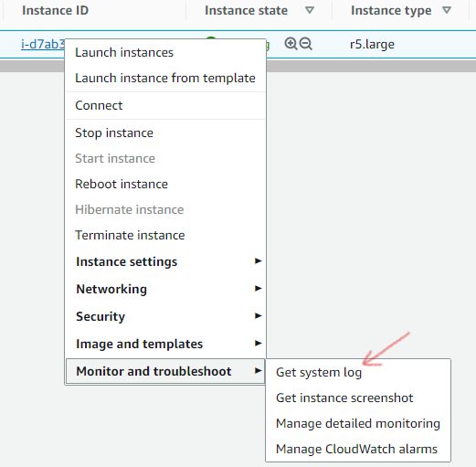Choose Launch instance from template
Image resolution: width=476 pixels, height=467 pixels.
coord(166,78)
